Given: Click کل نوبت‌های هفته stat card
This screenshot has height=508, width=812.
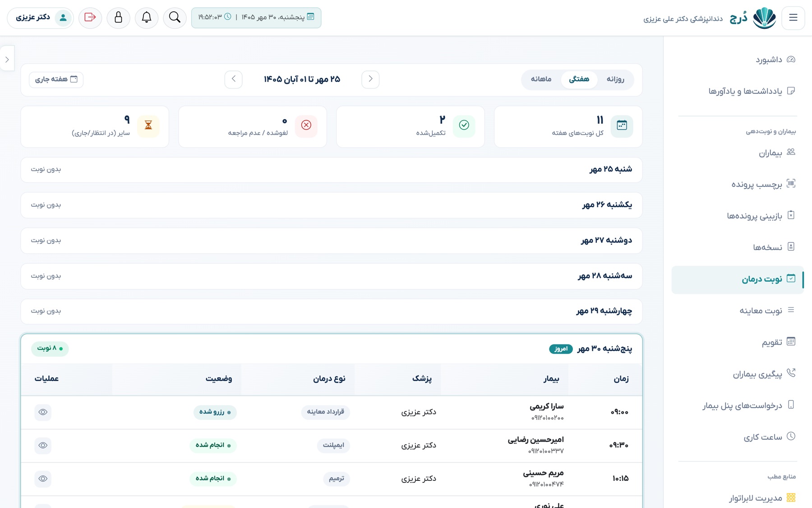Looking at the screenshot, I should coord(568,126).
